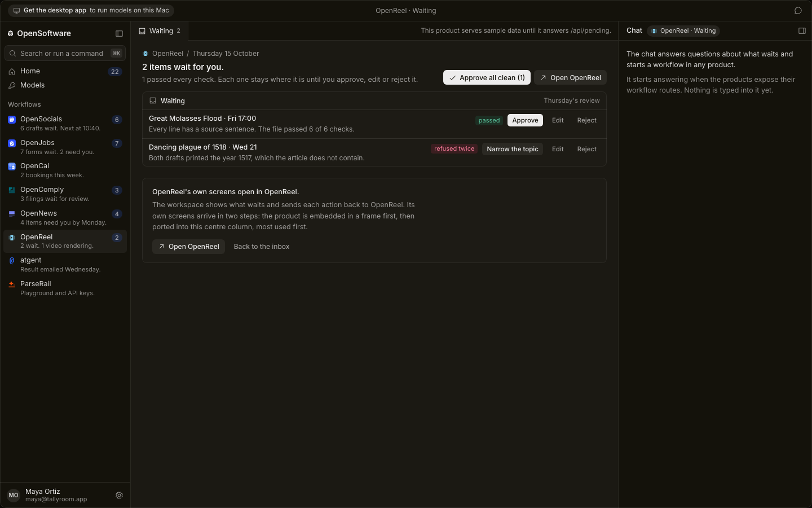Click the Home icon in sidebar
Viewport: 812px width, 508px height.
tap(12, 72)
